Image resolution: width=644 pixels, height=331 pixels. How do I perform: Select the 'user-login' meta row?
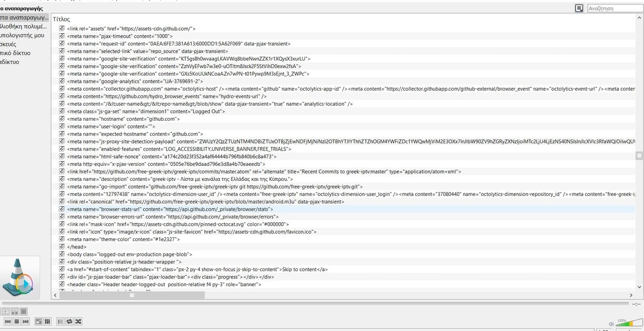(x=344, y=126)
